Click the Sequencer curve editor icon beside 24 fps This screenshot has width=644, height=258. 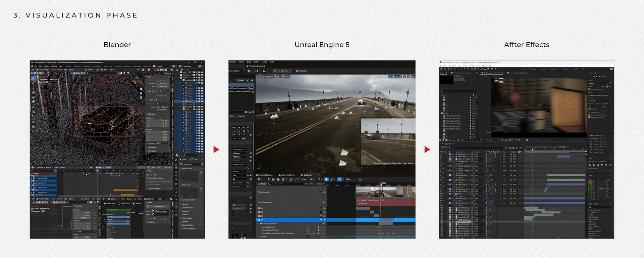pos(360,179)
